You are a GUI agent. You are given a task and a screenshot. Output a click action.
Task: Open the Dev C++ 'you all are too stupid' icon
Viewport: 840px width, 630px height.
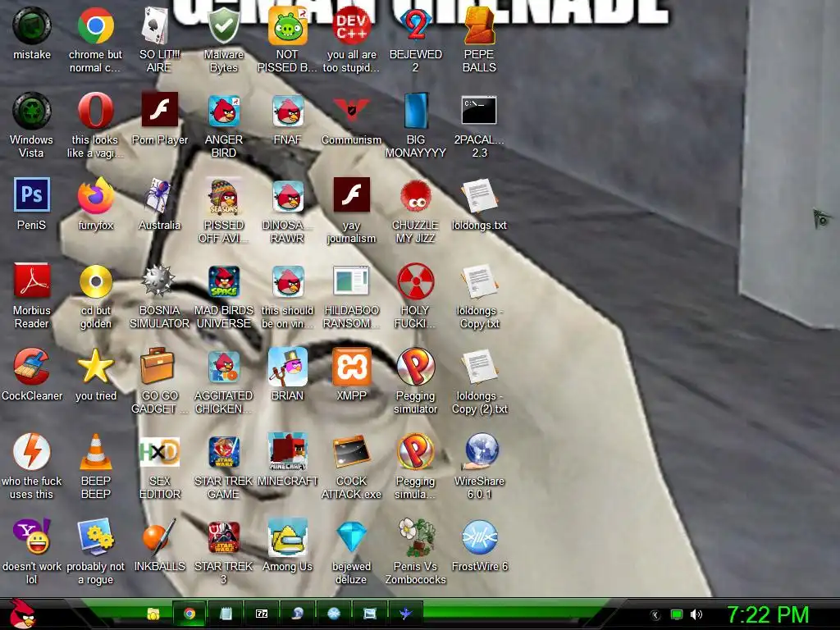point(351,25)
